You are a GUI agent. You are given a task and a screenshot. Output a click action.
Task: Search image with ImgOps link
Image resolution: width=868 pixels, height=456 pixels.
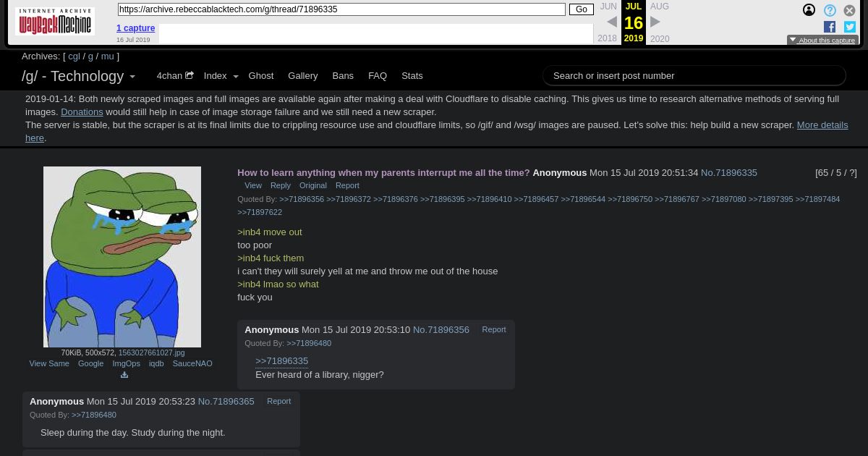[126, 363]
